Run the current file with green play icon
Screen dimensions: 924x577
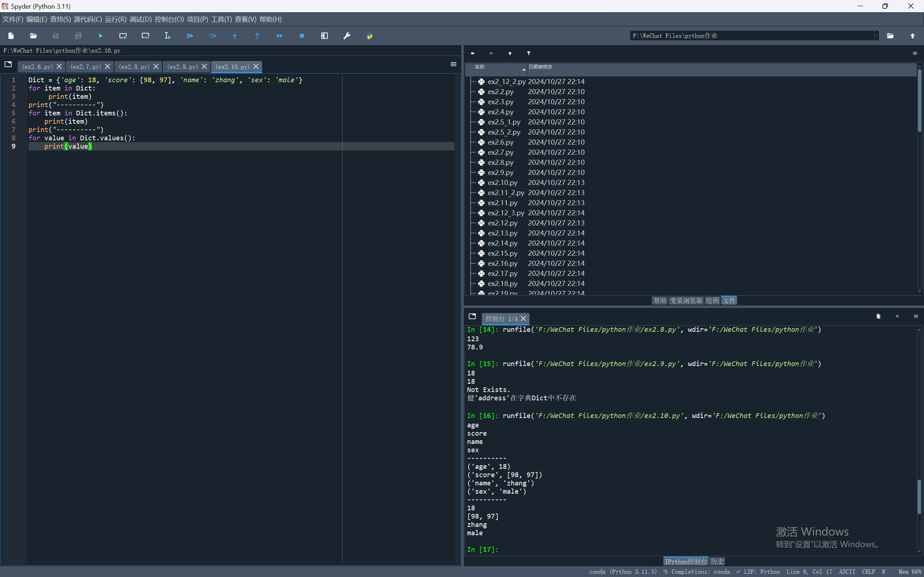(x=100, y=36)
